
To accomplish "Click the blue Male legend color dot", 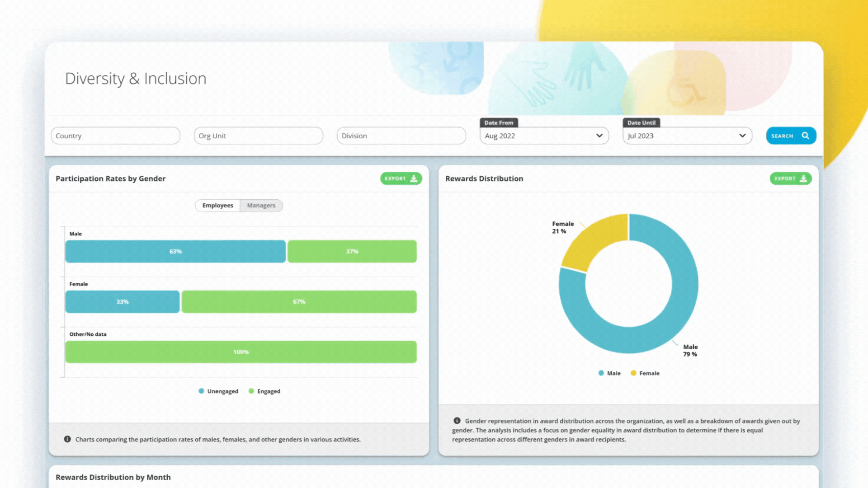I will click(x=601, y=373).
